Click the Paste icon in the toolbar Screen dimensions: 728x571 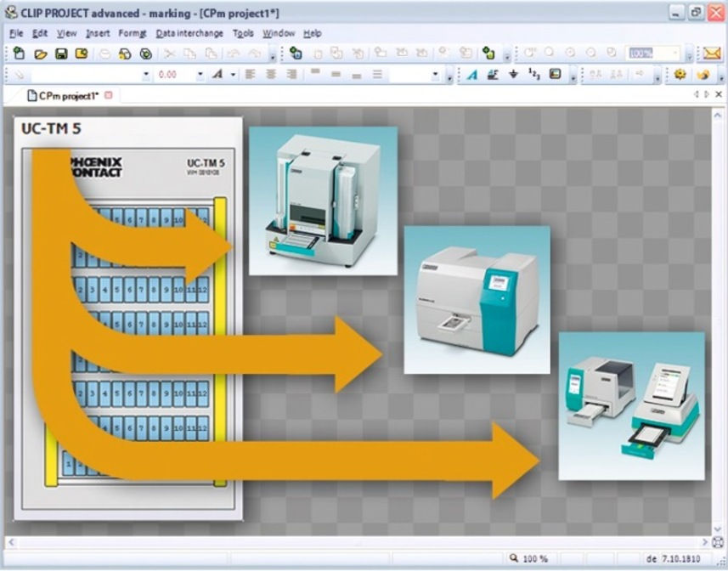click(212, 54)
